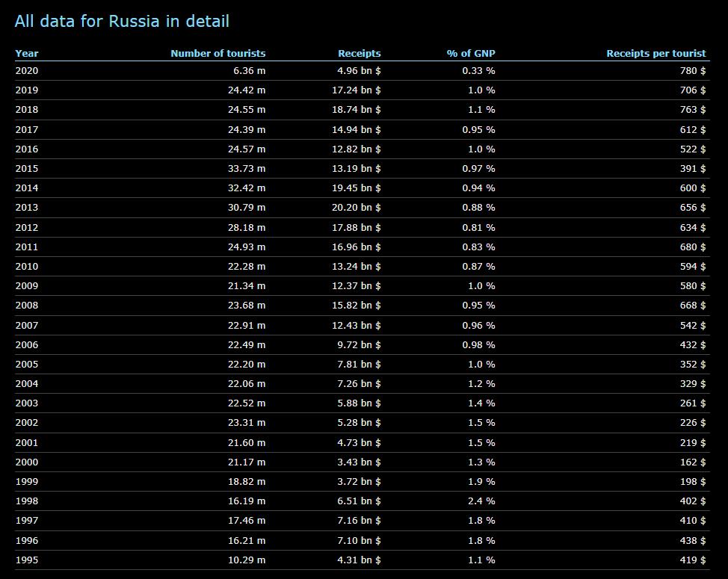
Task: Click the receipts per tourist value '634 $'
Action: click(693, 227)
